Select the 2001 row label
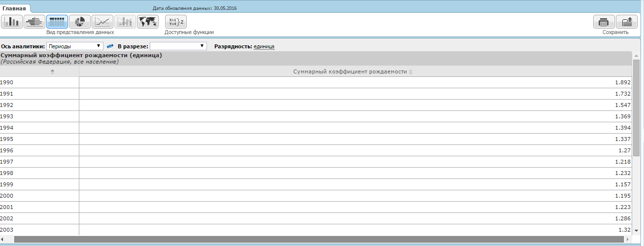644x246 pixels. coord(6,207)
